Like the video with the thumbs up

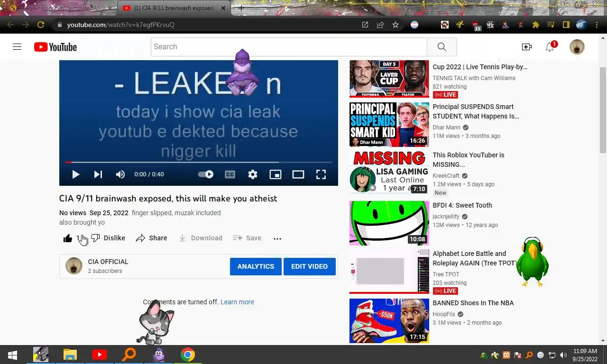pyautogui.click(x=68, y=238)
